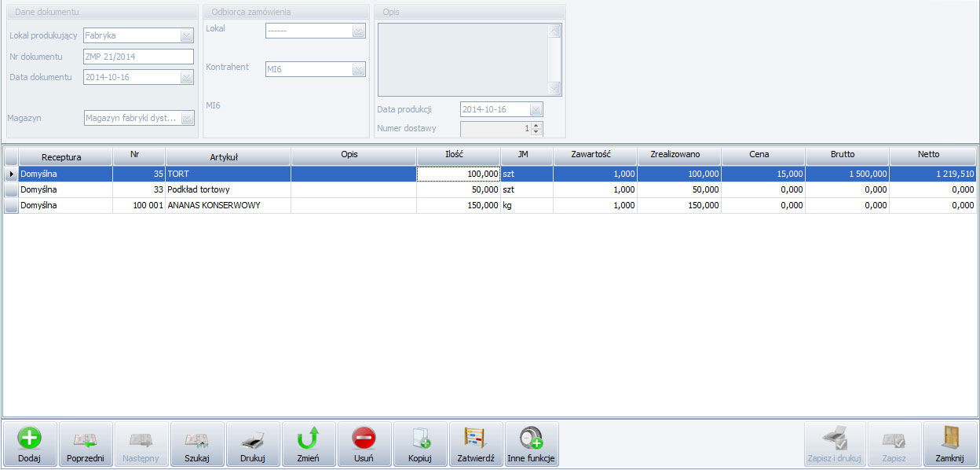Close the window with Zamknij
The image size is (980, 470).
point(950,445)
